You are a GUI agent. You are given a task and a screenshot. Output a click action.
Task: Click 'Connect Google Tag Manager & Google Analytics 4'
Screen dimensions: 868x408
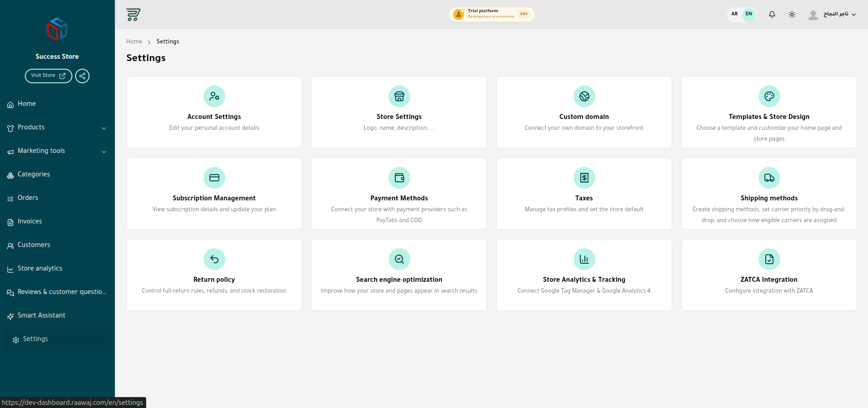click(x=584, y=291)
